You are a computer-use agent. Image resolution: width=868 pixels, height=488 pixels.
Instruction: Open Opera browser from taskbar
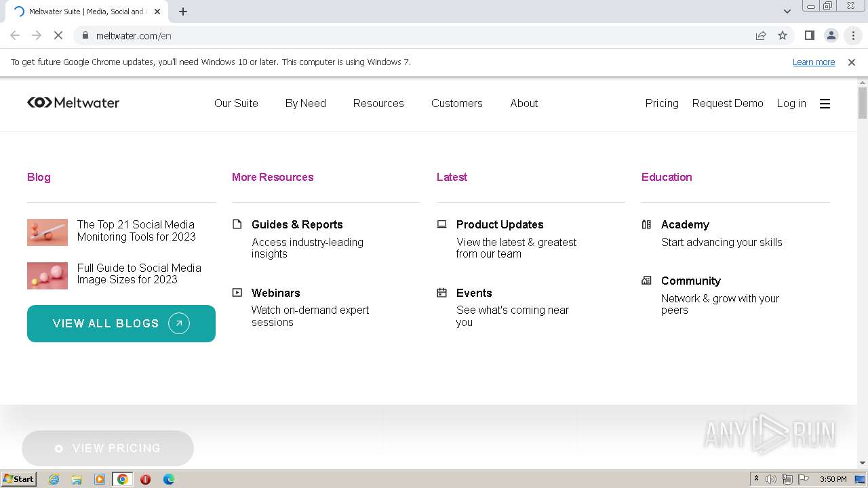[x=145, y=479]
